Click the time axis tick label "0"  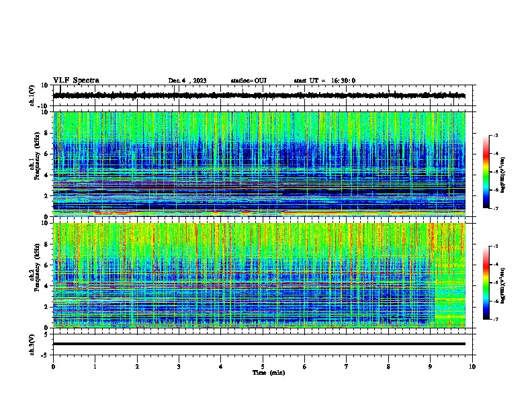pyautogui.click(x=53, y=367)
